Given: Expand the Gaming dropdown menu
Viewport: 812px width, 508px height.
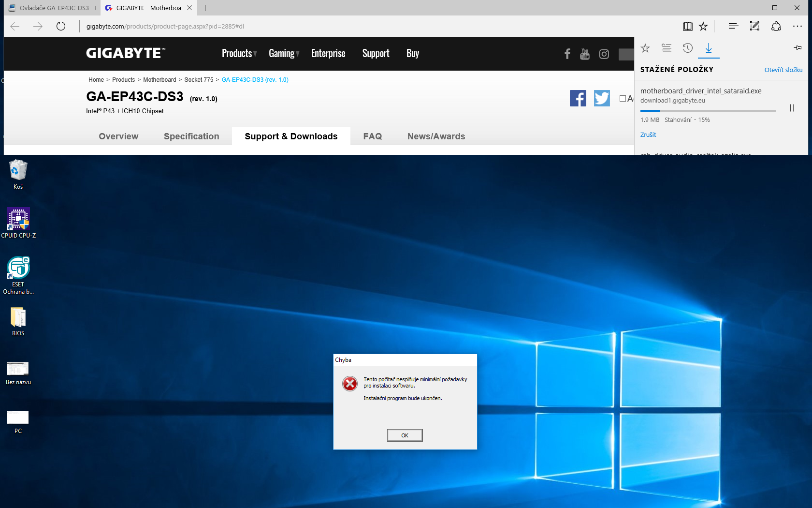Looking at the screenshot, I should click(x=284, y=54).
